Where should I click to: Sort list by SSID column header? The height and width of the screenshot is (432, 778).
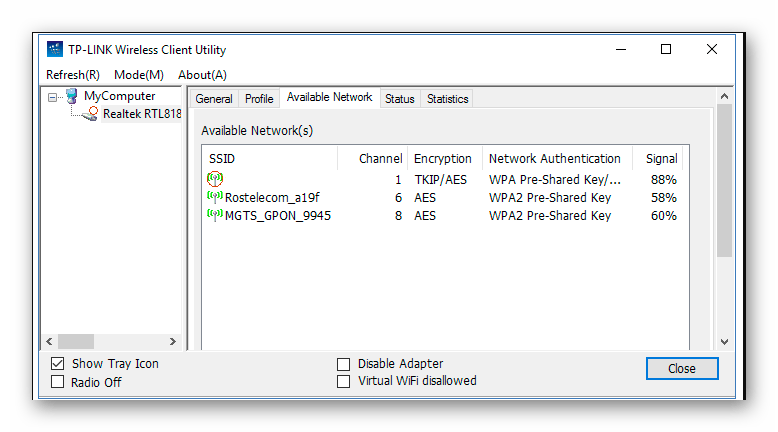270,159
